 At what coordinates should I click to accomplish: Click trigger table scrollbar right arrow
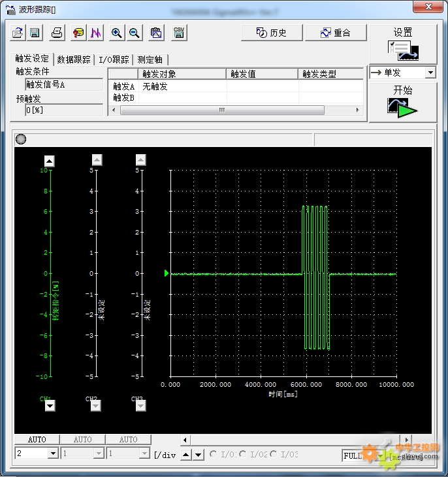point(358,110)
